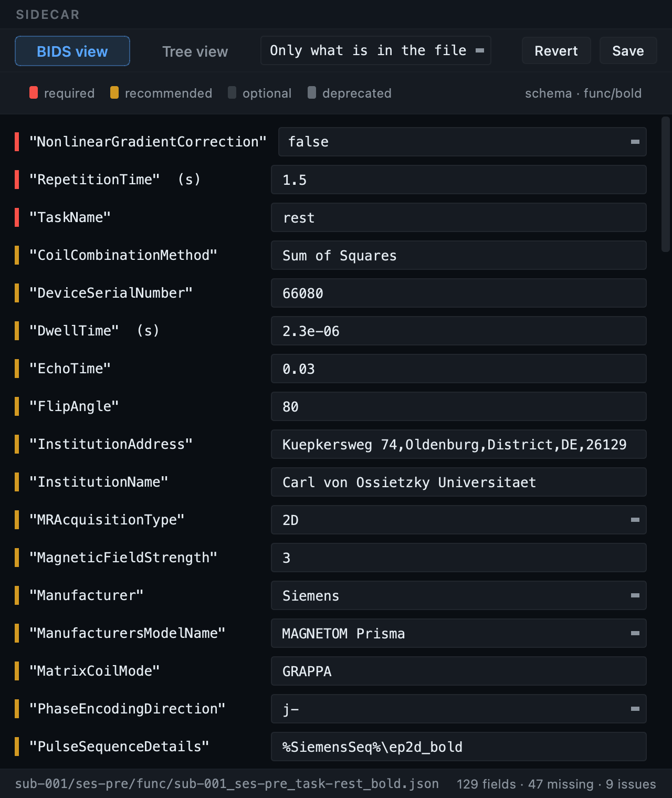Edit the CoilCombinationMethod value field
This screenshot has height=798, width=672.
(458, 255)
